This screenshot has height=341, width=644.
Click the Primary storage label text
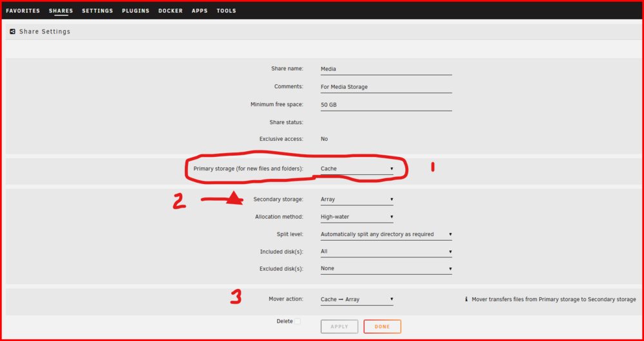249,169
